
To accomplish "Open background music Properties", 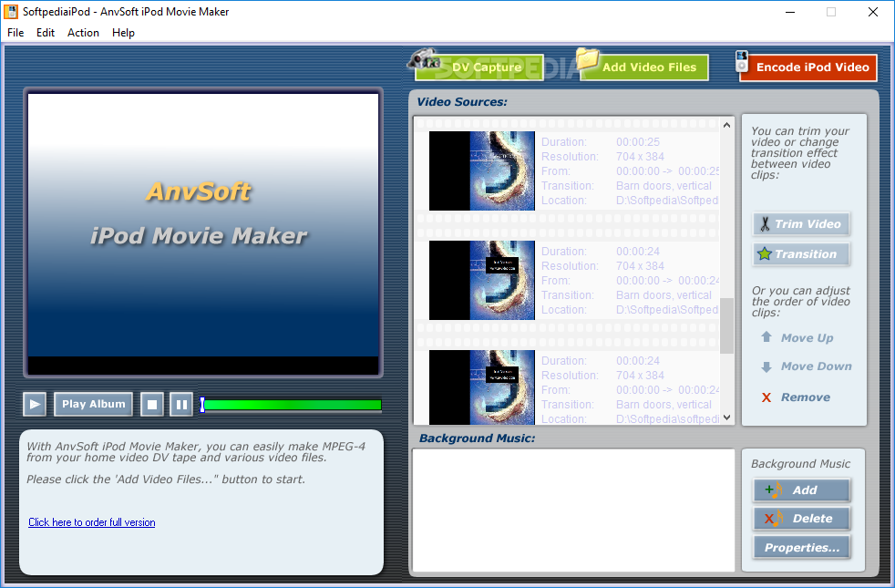I will click(x=801, y=548).
